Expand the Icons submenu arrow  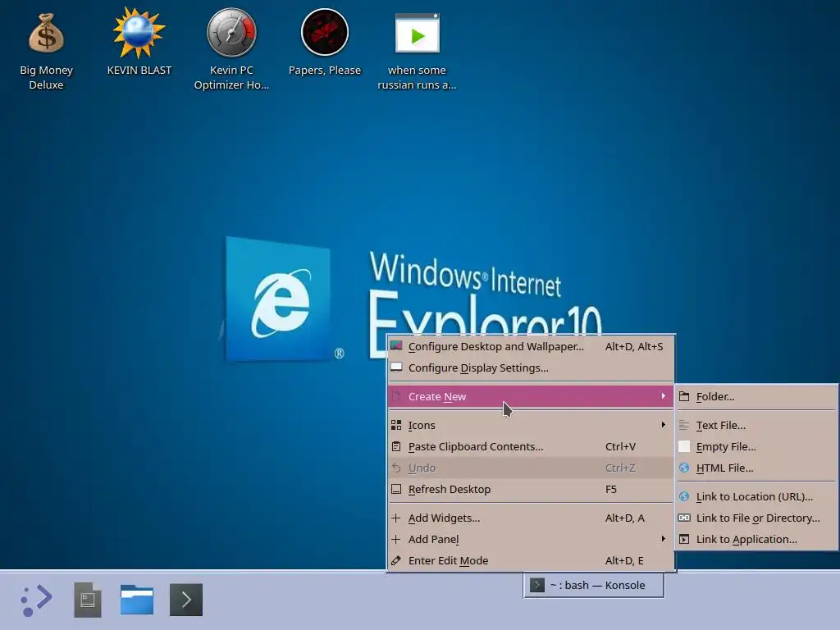[x=663, y=424]
